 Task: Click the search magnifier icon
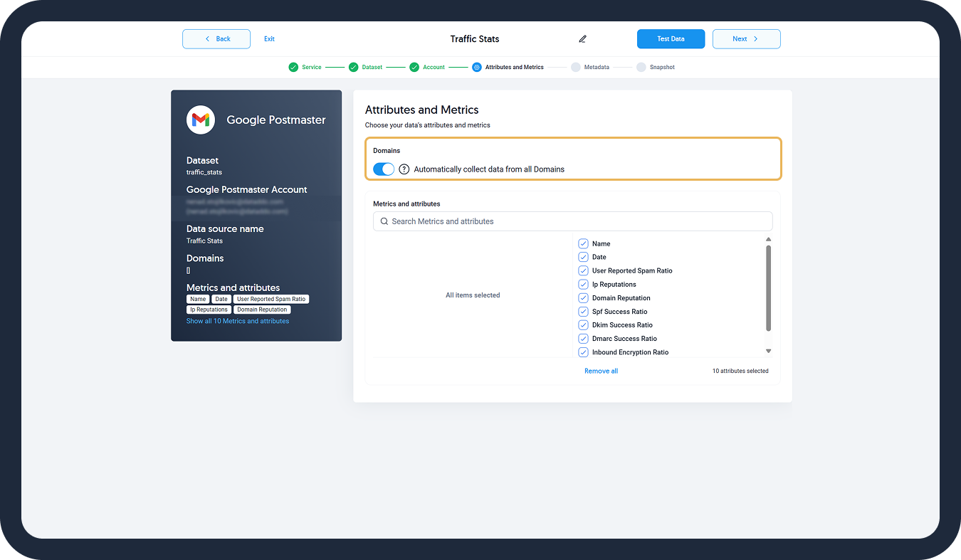point(384,221)
